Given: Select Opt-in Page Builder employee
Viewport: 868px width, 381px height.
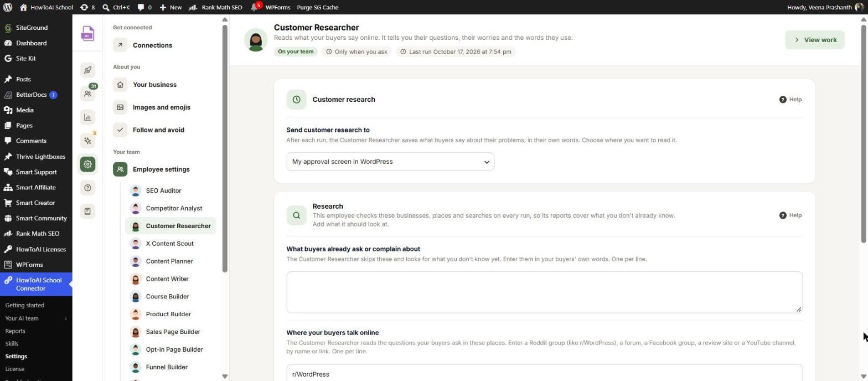Looking at the screenshot, I should click(170, 350).
